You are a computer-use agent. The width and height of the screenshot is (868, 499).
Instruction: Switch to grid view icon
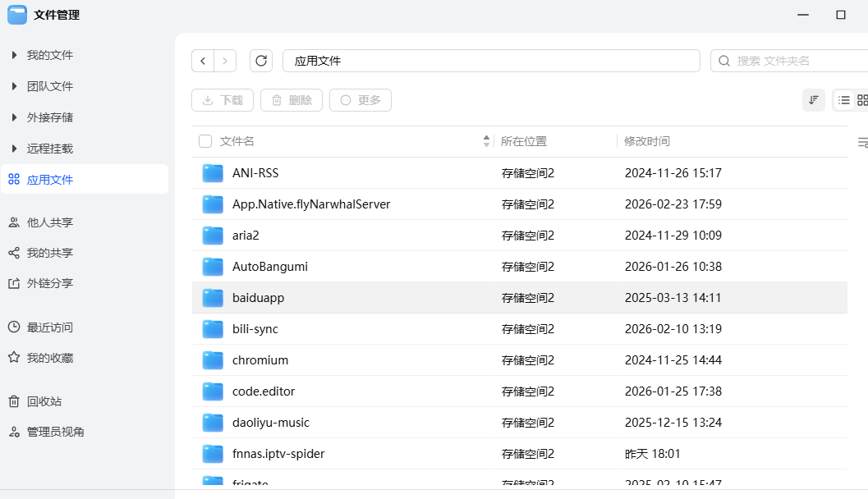click(862, 100)
